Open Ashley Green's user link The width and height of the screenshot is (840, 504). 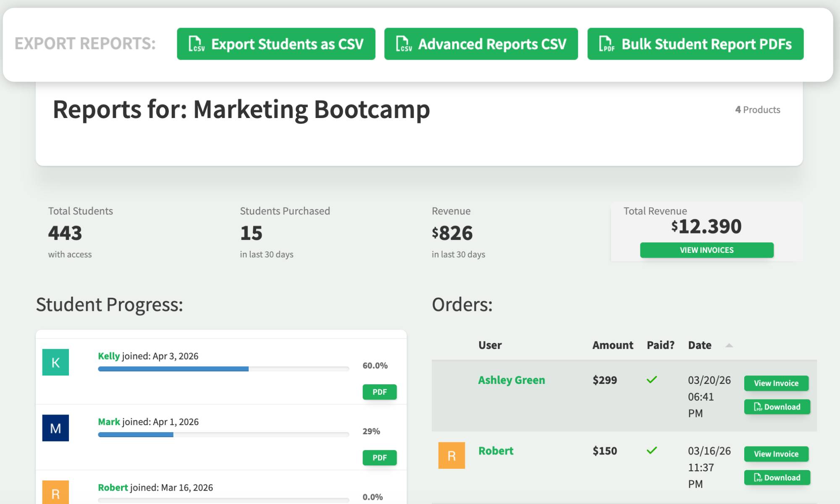click(x=512, y=380)
